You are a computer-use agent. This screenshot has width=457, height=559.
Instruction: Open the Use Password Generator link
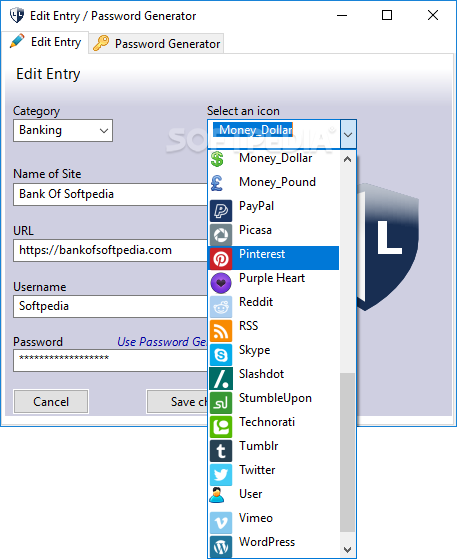162,342
